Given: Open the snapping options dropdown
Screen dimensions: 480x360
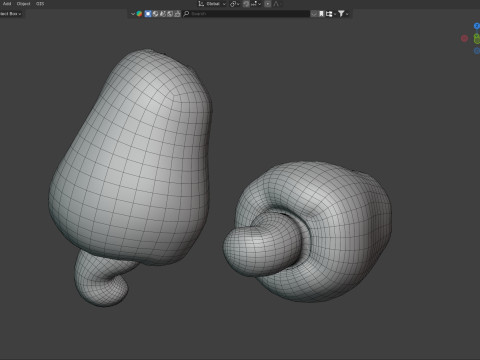Looking at the screenshot, I should (x=256, y=4).
